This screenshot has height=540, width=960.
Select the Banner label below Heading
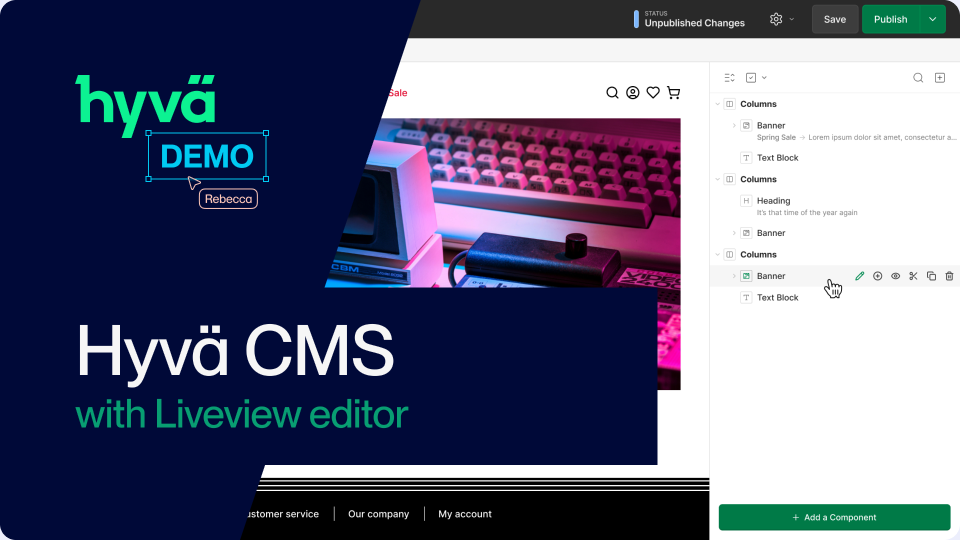pos(771,233)
